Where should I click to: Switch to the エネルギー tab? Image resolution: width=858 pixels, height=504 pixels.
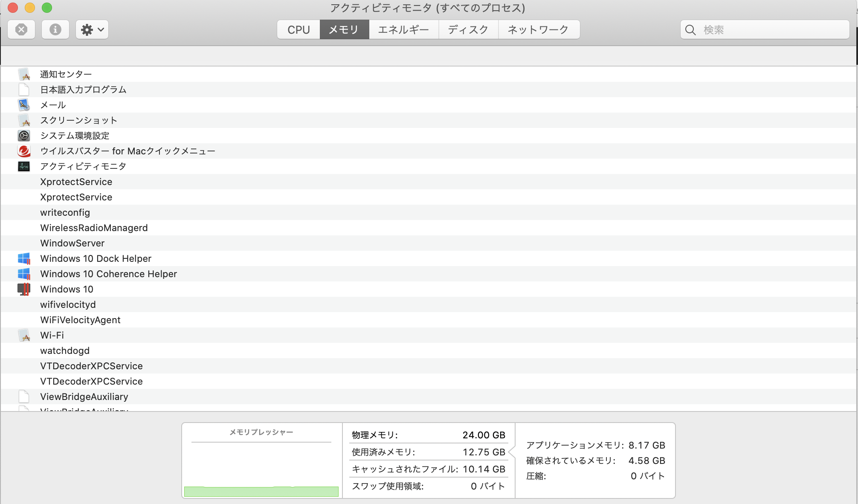click(x=403, y=29)
